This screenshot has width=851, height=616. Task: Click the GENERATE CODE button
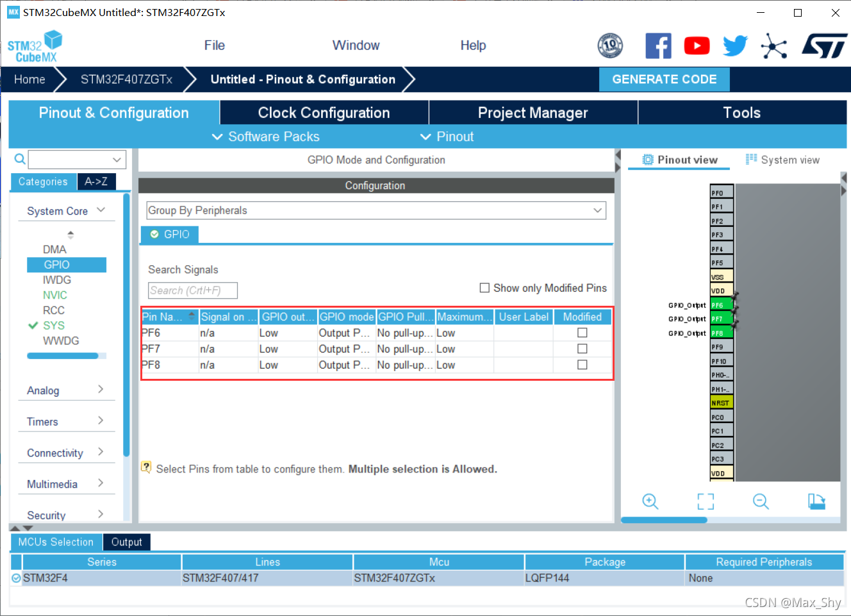click(x=665, y=79)
